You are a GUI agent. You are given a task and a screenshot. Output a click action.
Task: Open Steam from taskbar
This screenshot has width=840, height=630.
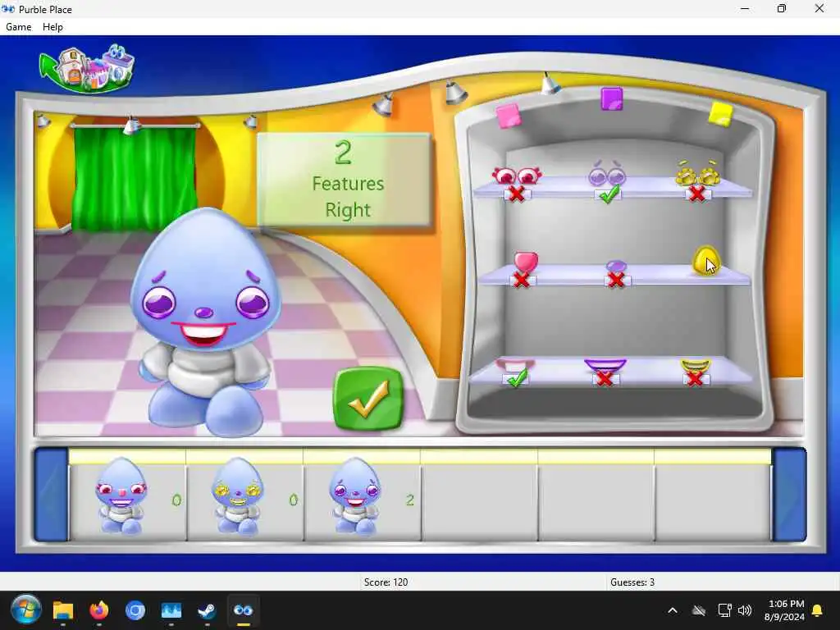pos(207,610)
